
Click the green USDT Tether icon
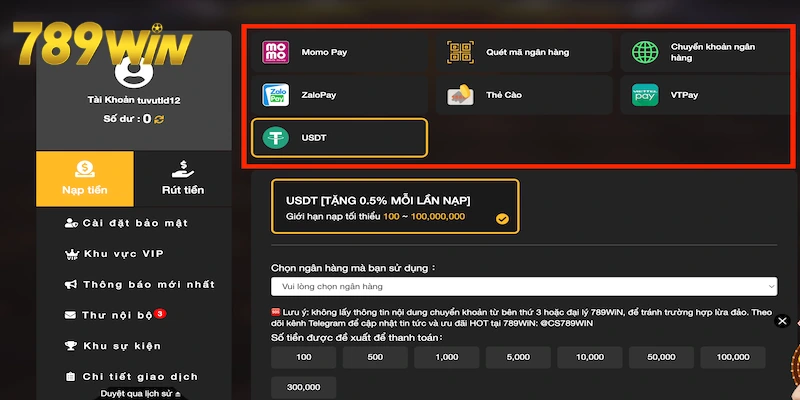point(276,138)
